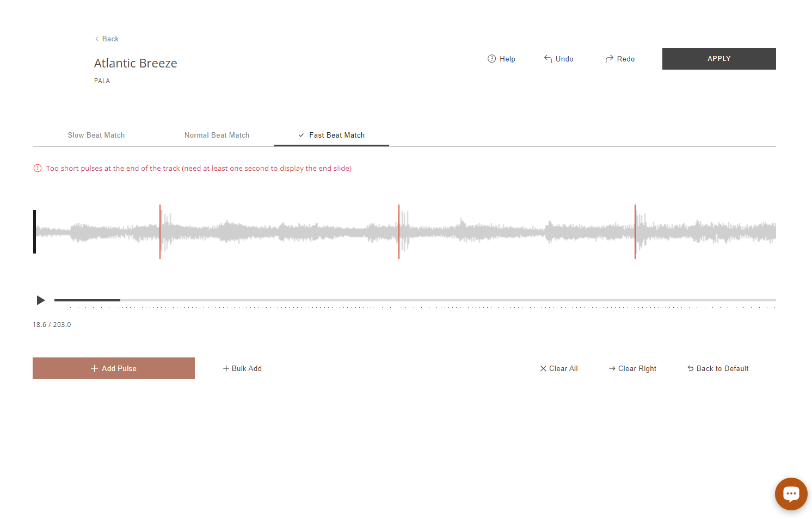812x519 pixels.
Task: Select the middle red pulse marker
Action: tap(399, 232)
